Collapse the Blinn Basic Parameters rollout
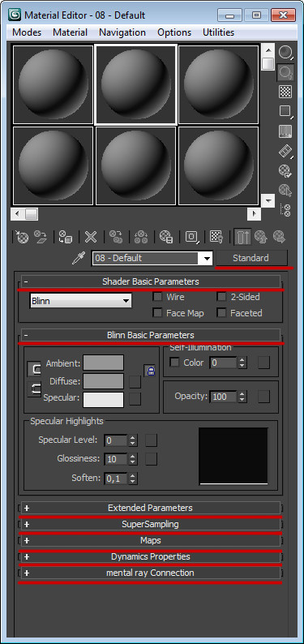The width and height of the screenshot is (304, 644). pos(150,335)
